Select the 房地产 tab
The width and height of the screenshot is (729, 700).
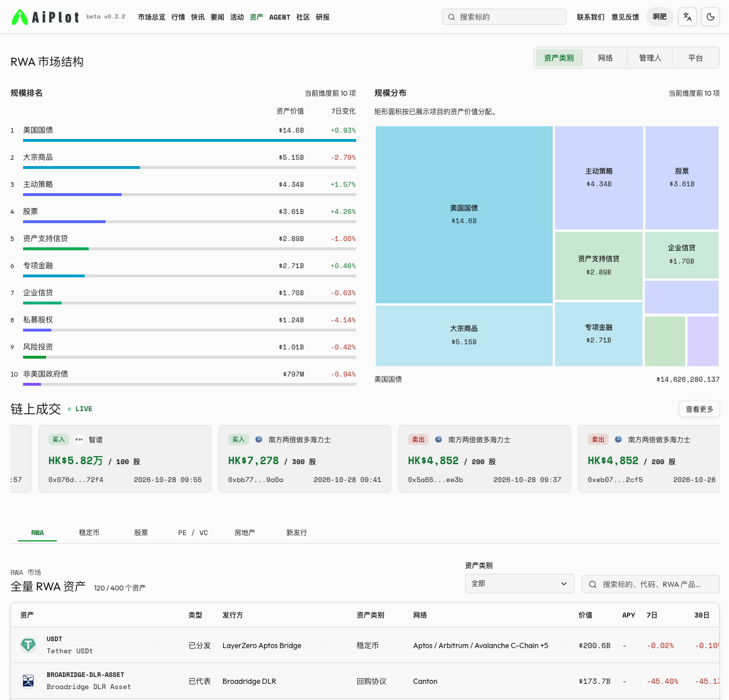pyautogui.click(x=245, y=533)
